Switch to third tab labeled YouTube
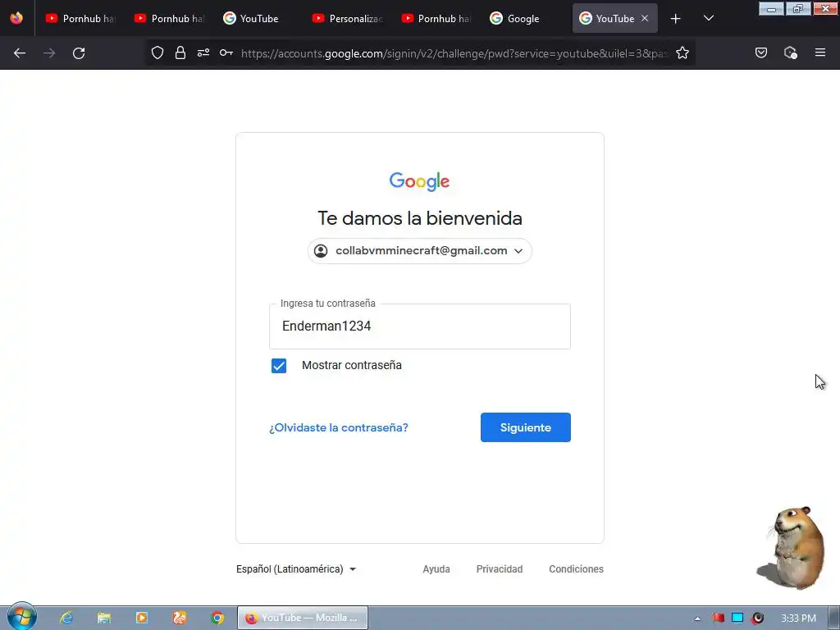Image resolution: width=840 pixels, height=630 pixels. click(258, 18)
